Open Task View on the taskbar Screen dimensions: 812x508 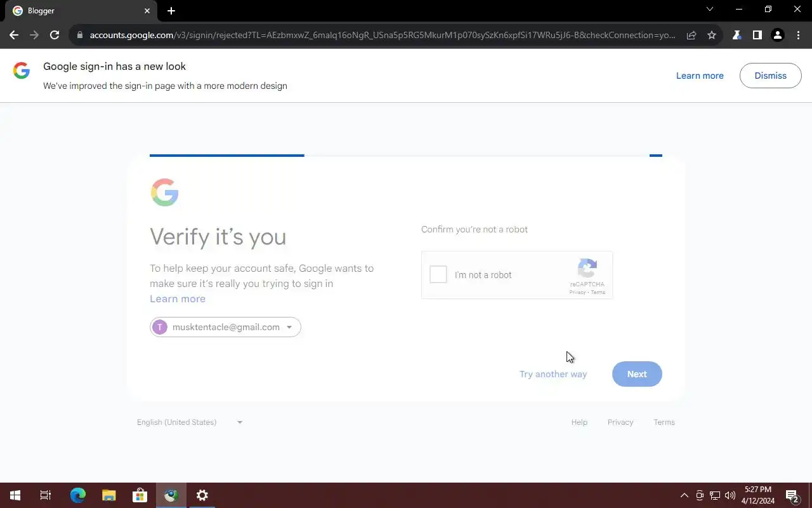46,495
